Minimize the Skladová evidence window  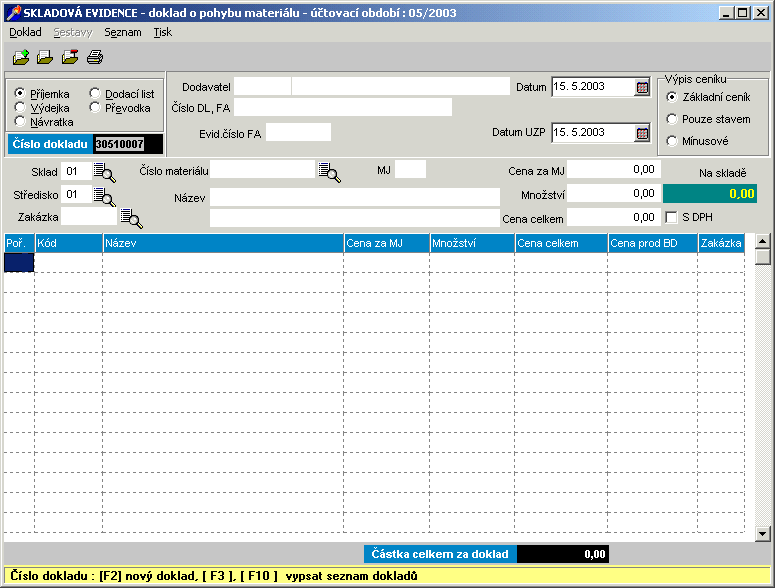click(x=726, y=13)
